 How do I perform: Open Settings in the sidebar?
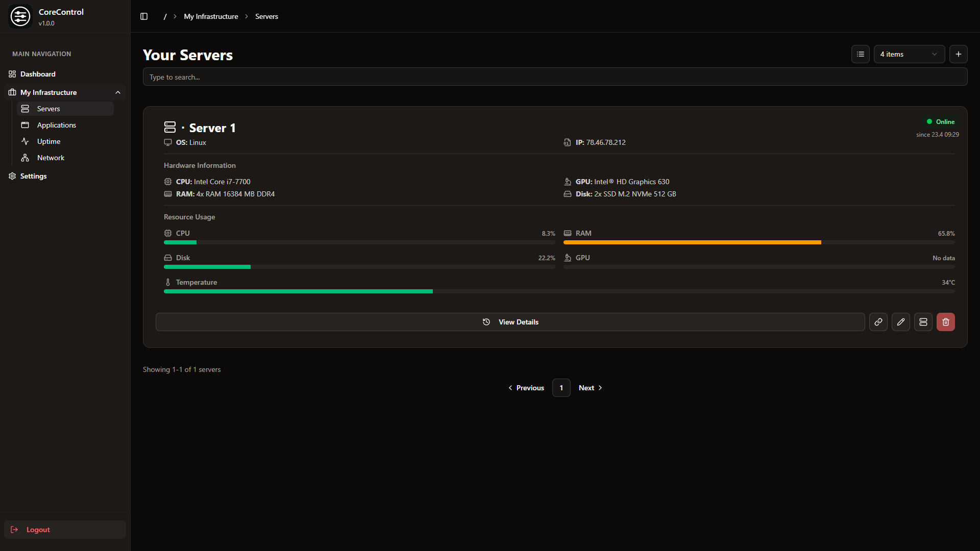tap(33, 176)
